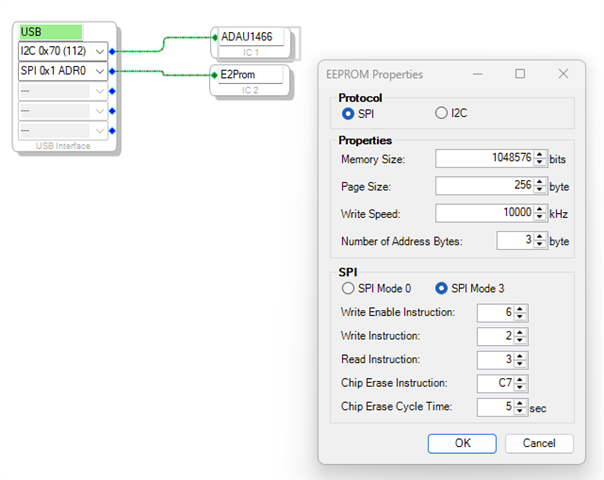The width and height of the screenshot is (604, 480).
Task: Click the Read Instruction value field
Action: [x=495, y=360]
